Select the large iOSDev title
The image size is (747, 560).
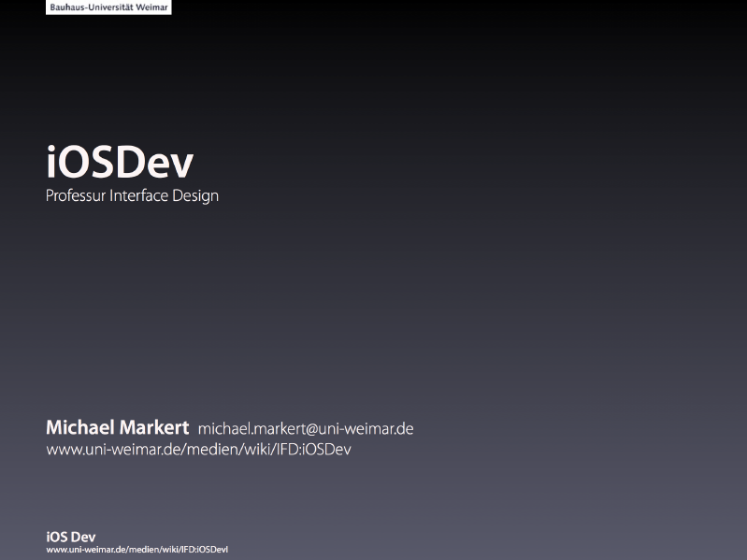(120, 162)
